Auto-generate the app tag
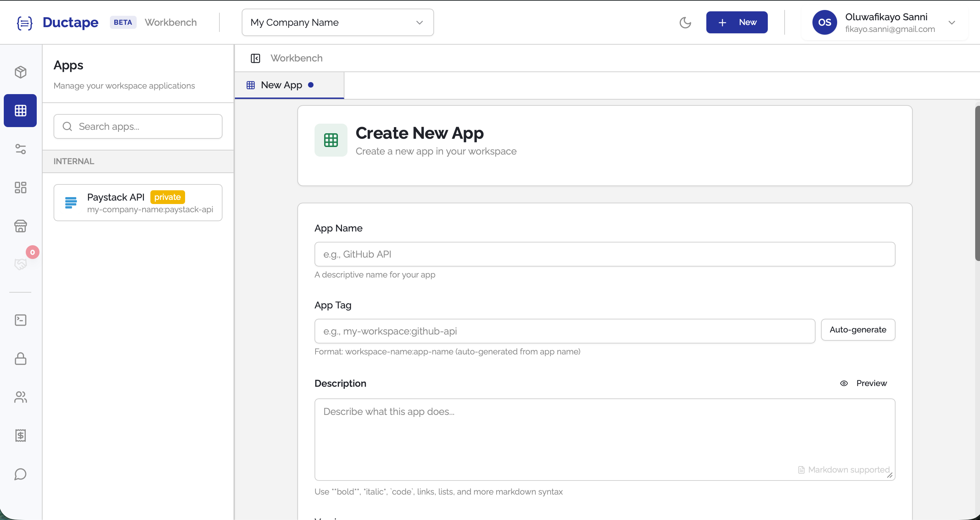Viewport: 980px width, 520px height. 858,329
